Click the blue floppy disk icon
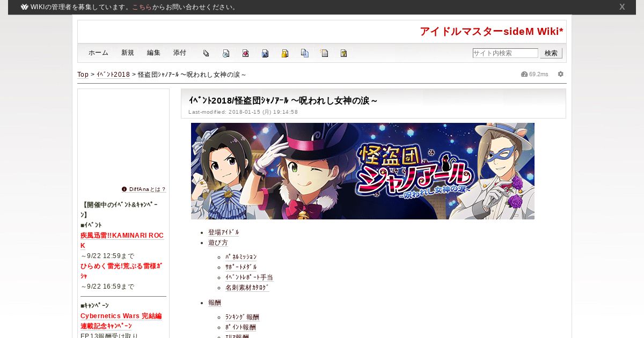 265,53
